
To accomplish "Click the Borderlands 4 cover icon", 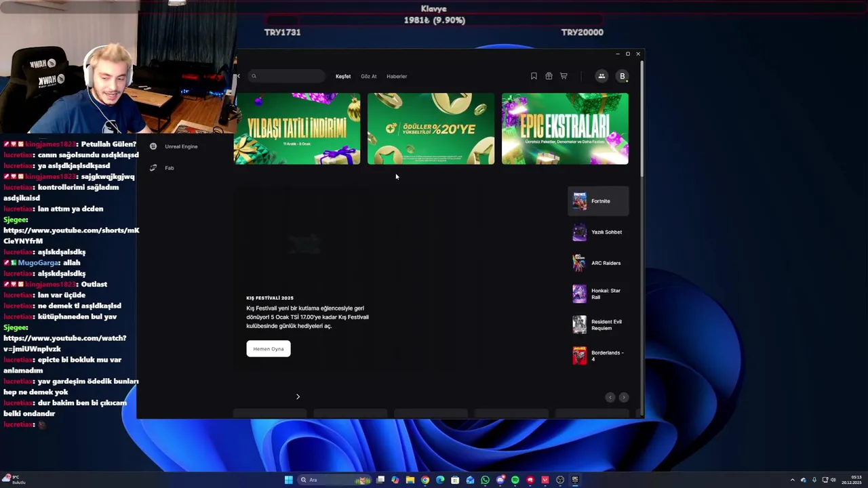I will [x=579, y=356].
